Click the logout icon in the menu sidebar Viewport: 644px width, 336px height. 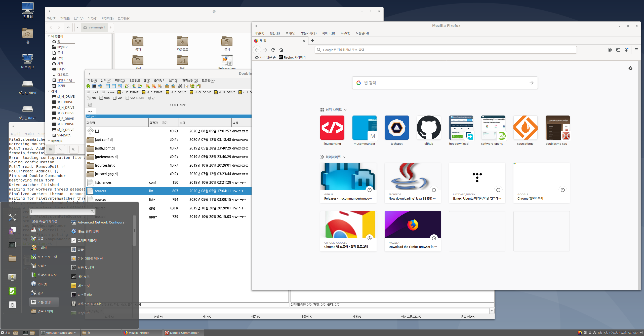tap(12, 291)
